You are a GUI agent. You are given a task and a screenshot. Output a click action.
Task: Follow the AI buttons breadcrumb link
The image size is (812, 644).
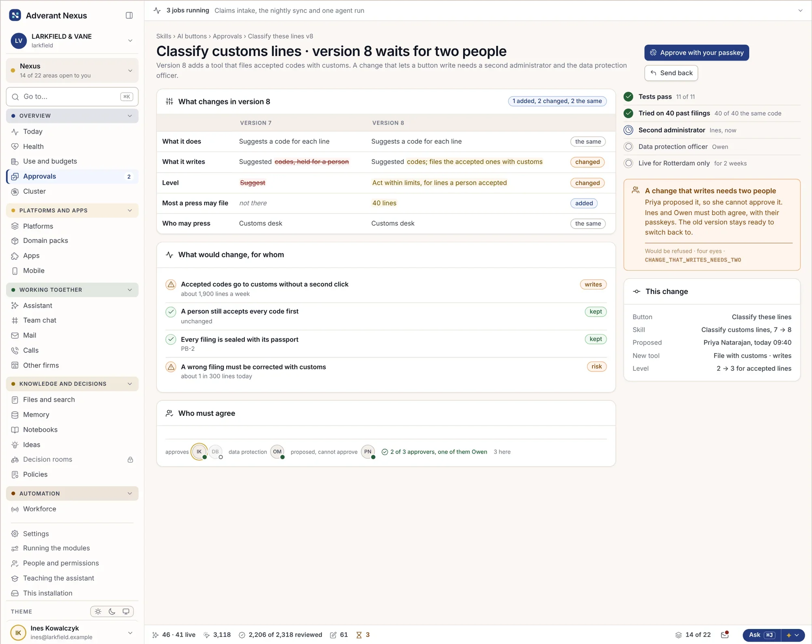(x=192, y=36)
